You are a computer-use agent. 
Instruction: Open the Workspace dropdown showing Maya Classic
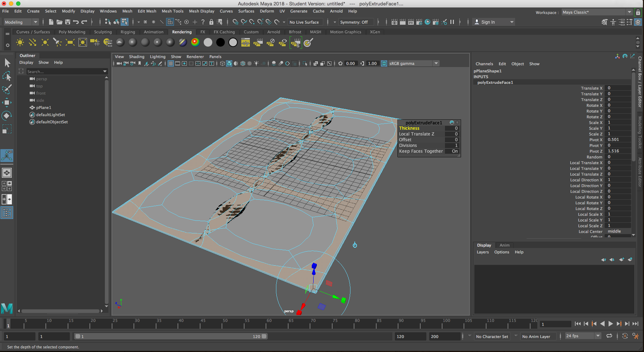coord(629,12)
